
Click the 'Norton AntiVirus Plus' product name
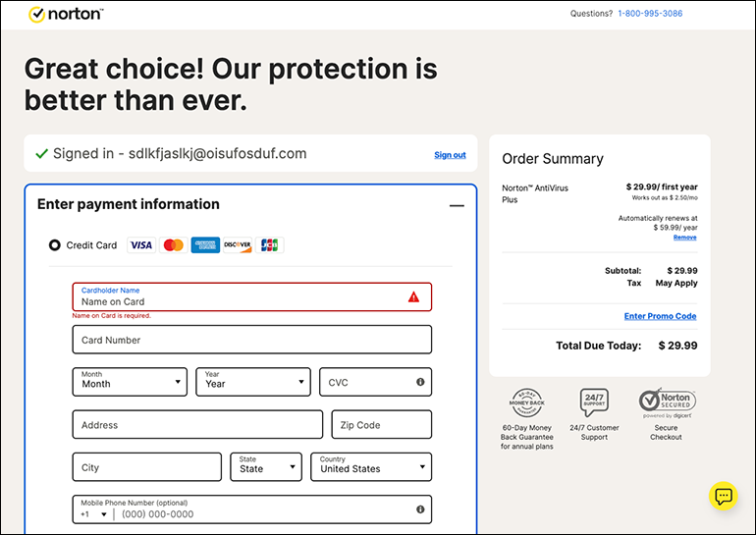(x=535, y=193)
